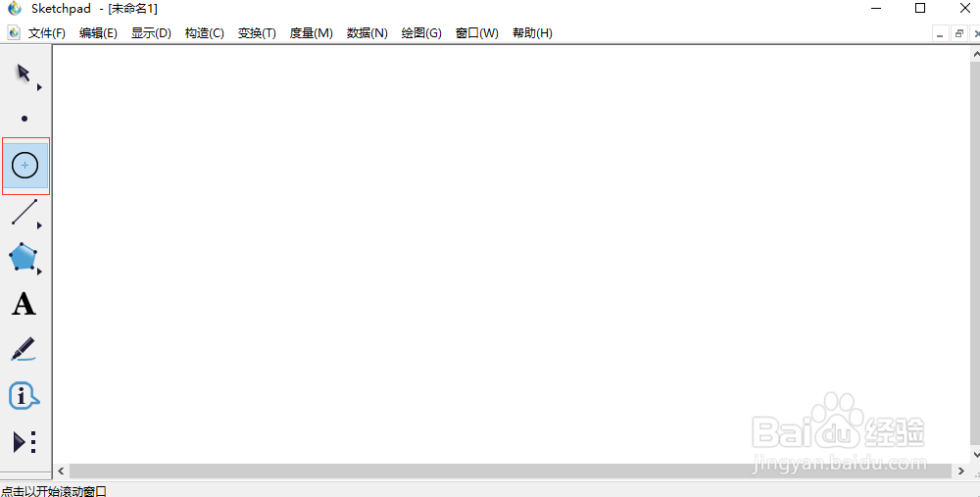
Task: Minimize the inner document window
Action: coord(940,33)
